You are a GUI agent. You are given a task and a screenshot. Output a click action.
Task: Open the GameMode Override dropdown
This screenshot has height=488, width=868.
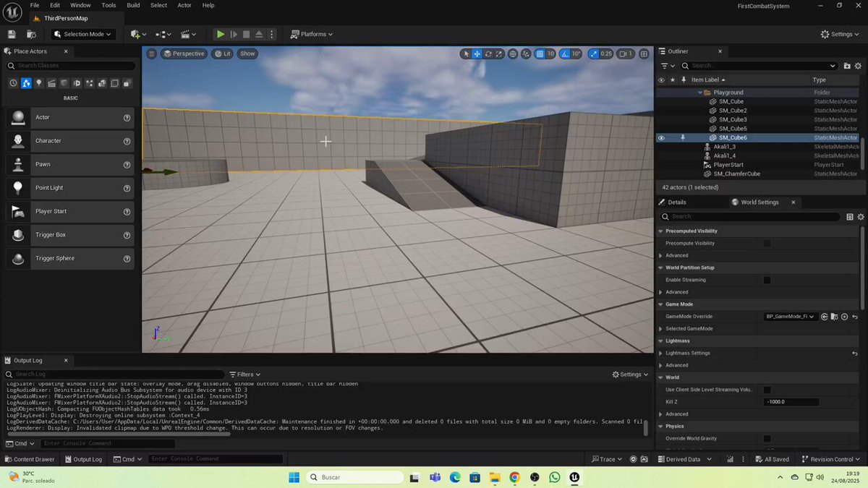[791, 317]
